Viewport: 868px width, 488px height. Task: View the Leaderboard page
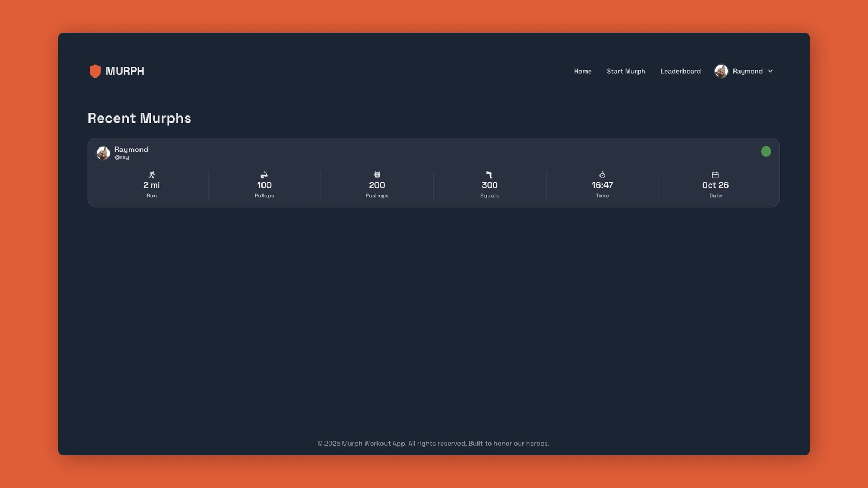click(680, 71)
